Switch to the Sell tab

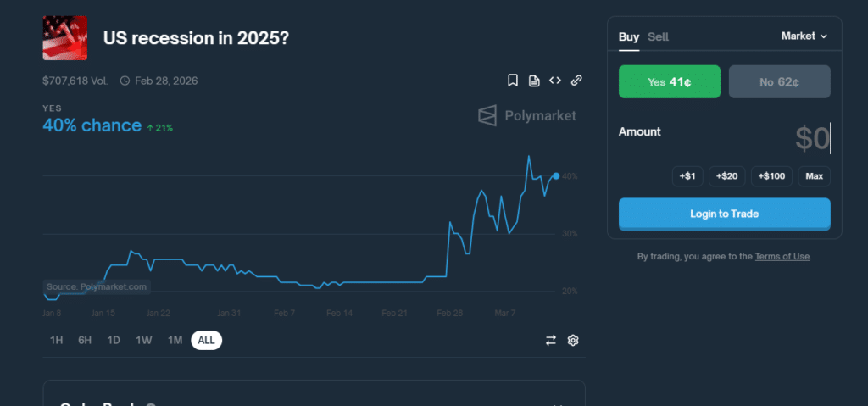(658, 36)
